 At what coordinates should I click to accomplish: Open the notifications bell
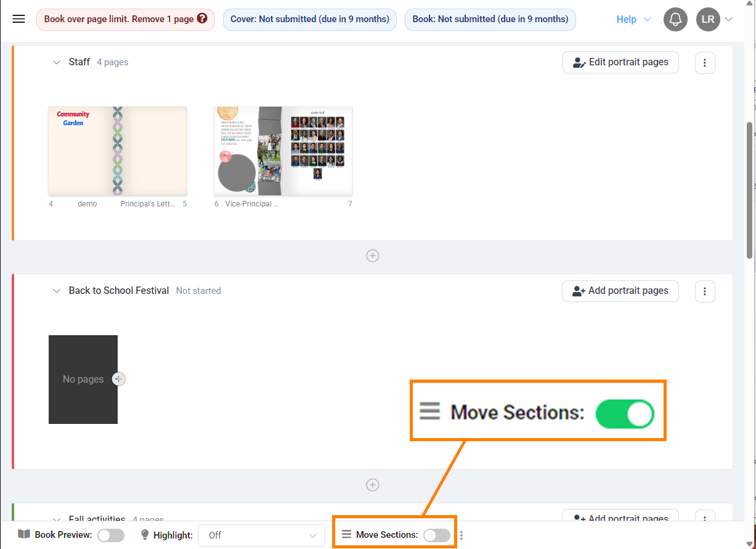tap(675, 20)
